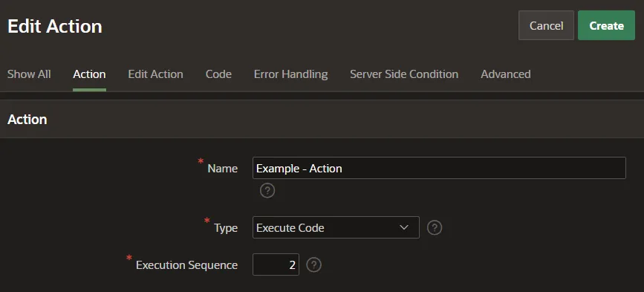Screen dimensions: 644x292
Task: Open help icon beside Execution Sequence
Action: pyautogui.click(x=314, y=265)
